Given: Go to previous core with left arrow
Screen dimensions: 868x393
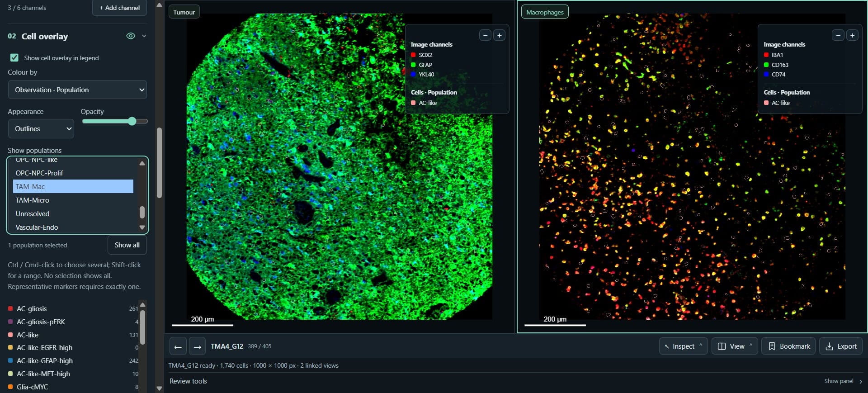Looking at the screenshot, I should click(178, 346).
